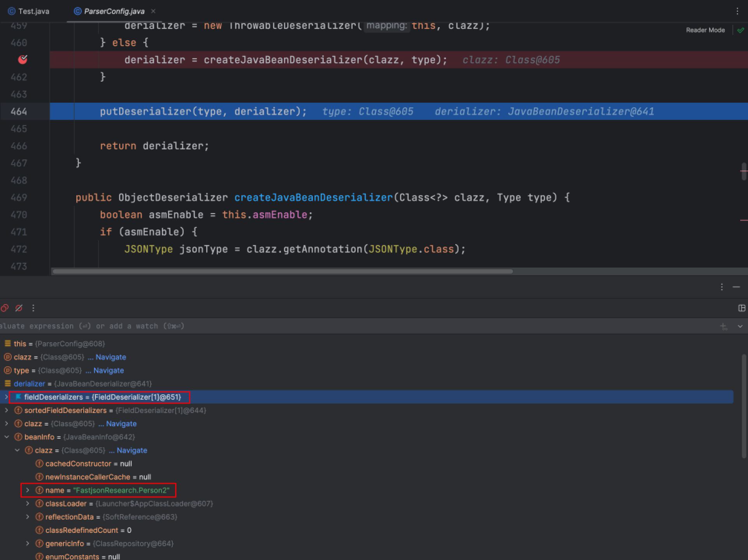This screenshot has height=560, width=748.
Task: Click field icon beside name FastjsonResearch.Person2
Action: 39,490
